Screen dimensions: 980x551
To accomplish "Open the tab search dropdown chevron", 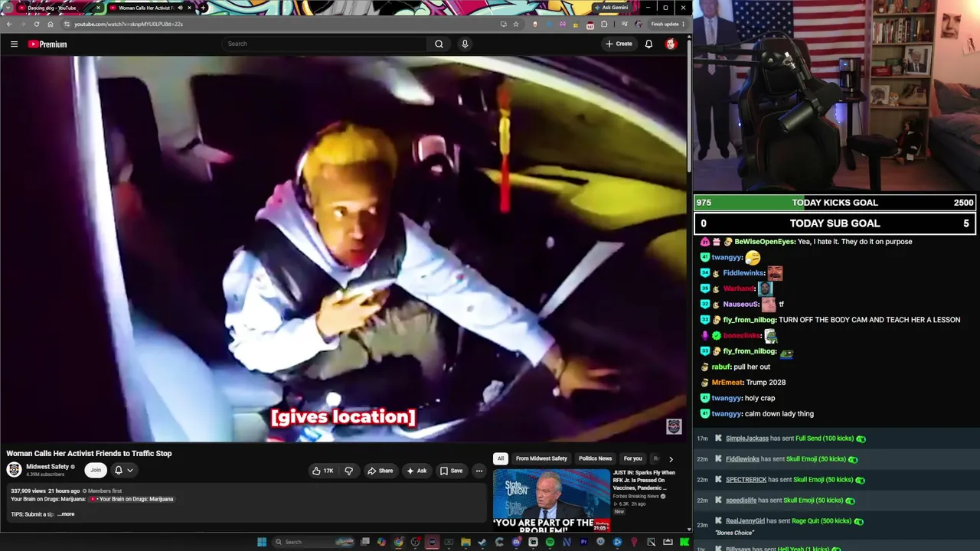I will [8, 8].
